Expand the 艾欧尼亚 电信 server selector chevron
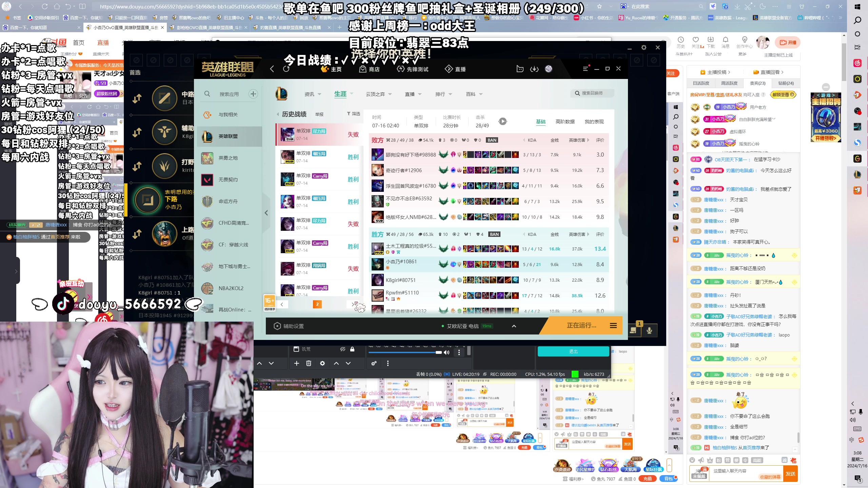 pyautogui.click(x=514, y=326)
